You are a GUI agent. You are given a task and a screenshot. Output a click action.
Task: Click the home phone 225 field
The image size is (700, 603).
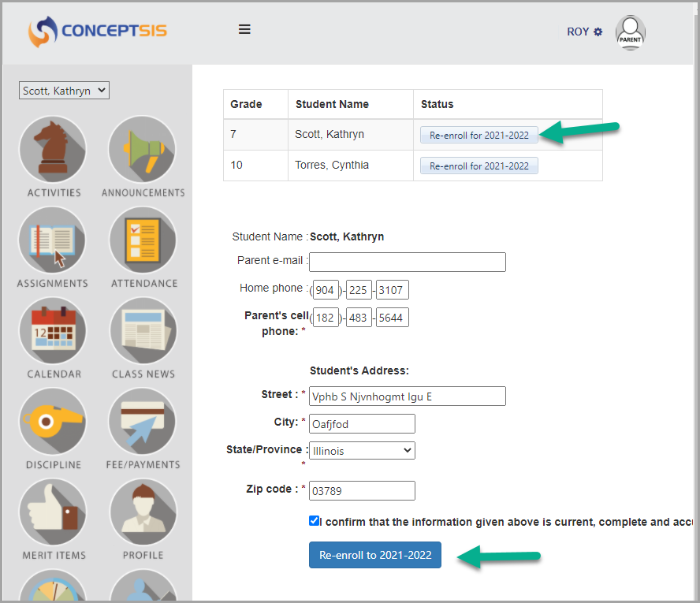[x=359, y=289]
